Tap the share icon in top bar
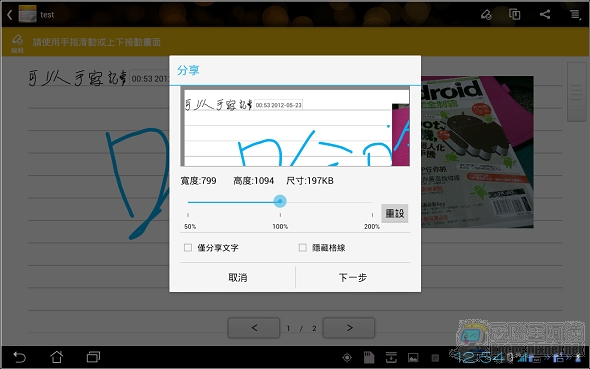 [x=545, y=14]
